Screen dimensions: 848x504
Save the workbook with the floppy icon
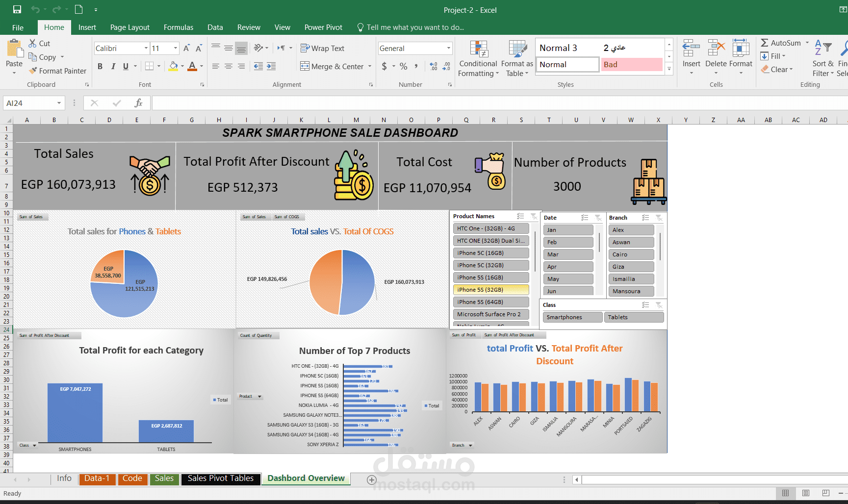click(x=17, y=9)
